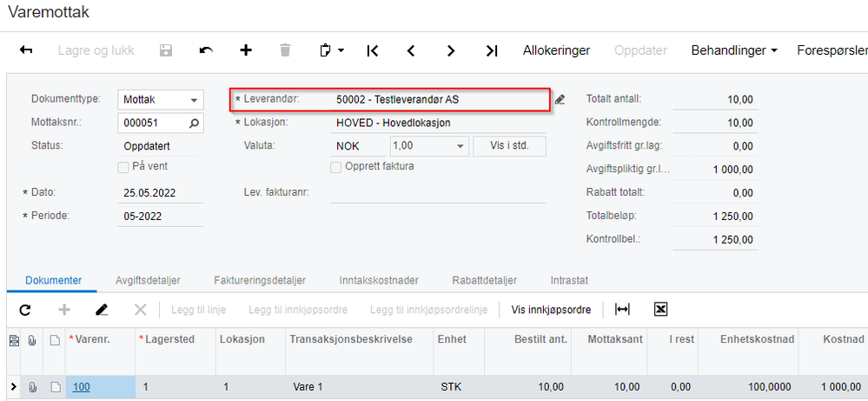Switch to the Faktureringsdetaljer tab
868x401 pixels.
click(260, 280)
